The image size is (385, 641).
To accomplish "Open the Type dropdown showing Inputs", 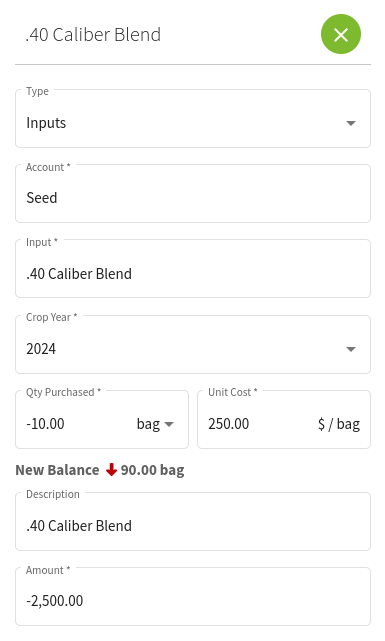I will click(193, 119).
